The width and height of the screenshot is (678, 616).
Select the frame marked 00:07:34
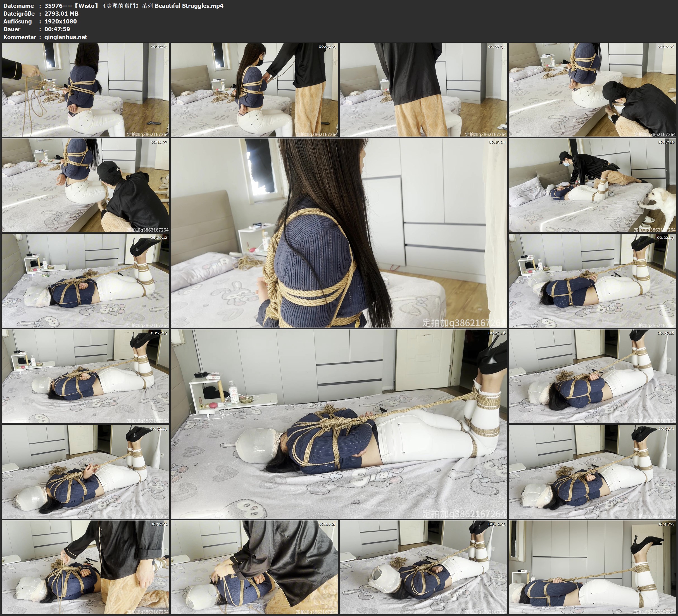click(424, 90)
